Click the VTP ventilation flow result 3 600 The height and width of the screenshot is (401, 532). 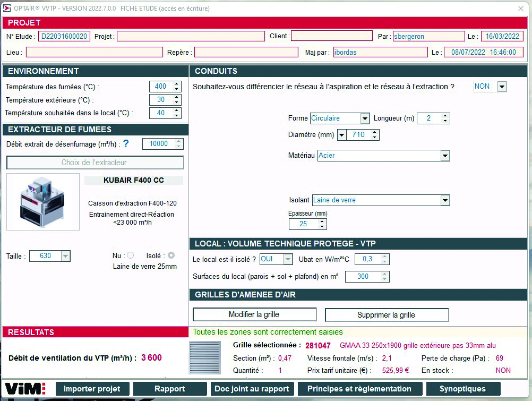[x=152, y=358]
